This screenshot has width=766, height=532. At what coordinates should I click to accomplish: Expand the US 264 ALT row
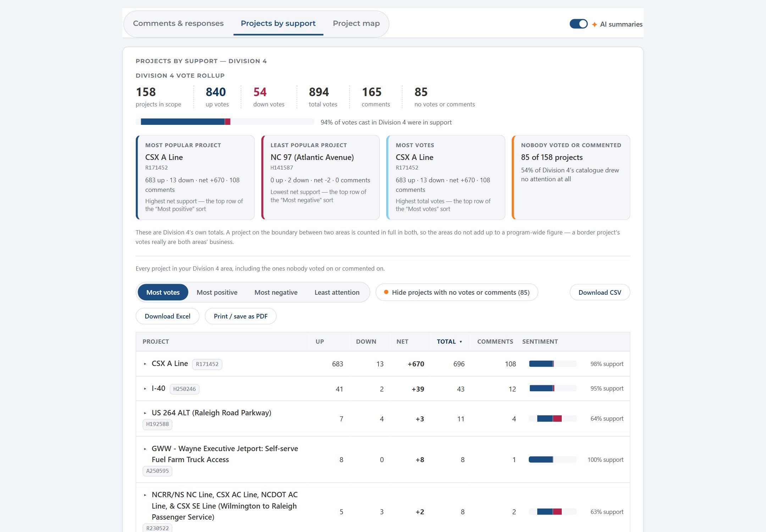click(x=145, y=413)
